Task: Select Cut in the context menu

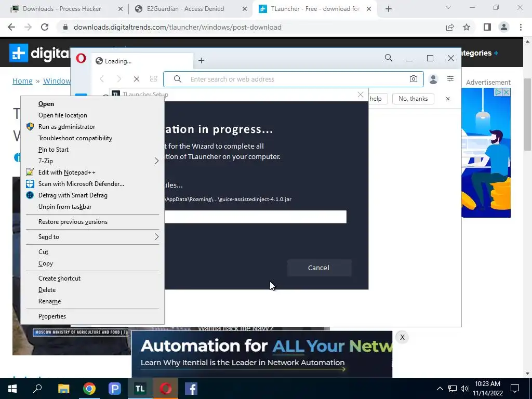Action: pos(92,252)
